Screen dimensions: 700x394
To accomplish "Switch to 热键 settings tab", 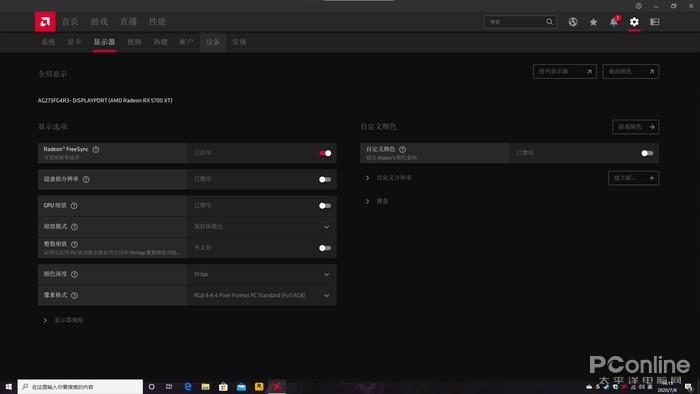I will (160, 42).
